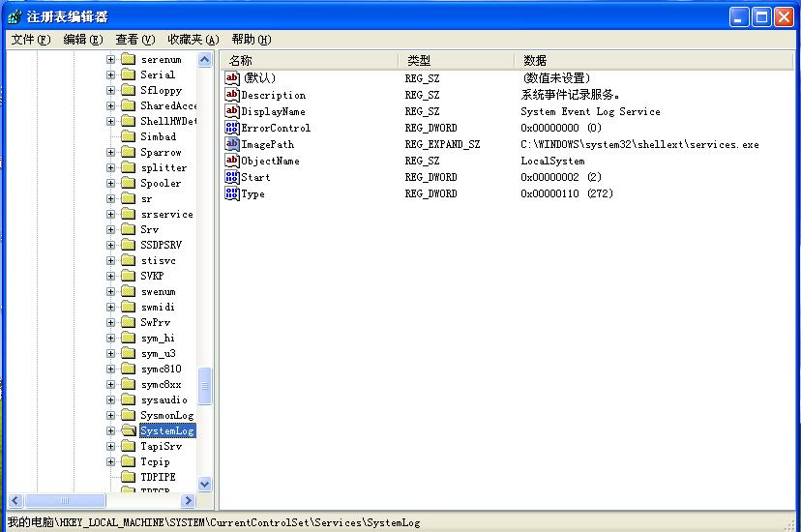Sort values by the 类型 column header
This screenshot has width=801, height=532.
click(456, 60)
